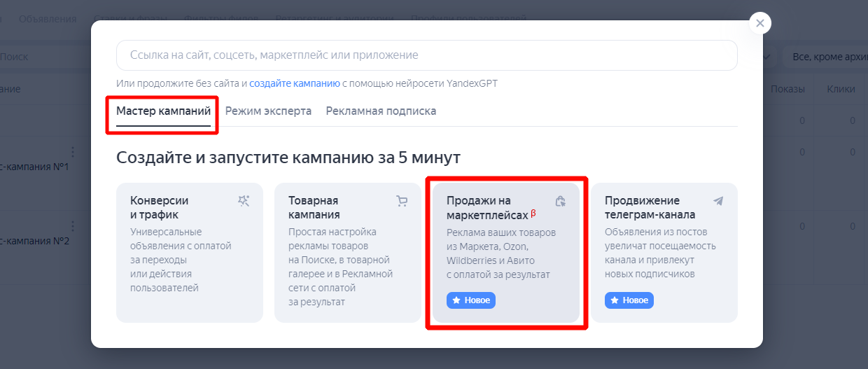This screenshot has height=369, width=868.
Task: Click the magic wand icon on Конверсии и трафик
Action: tap(244, 201)
